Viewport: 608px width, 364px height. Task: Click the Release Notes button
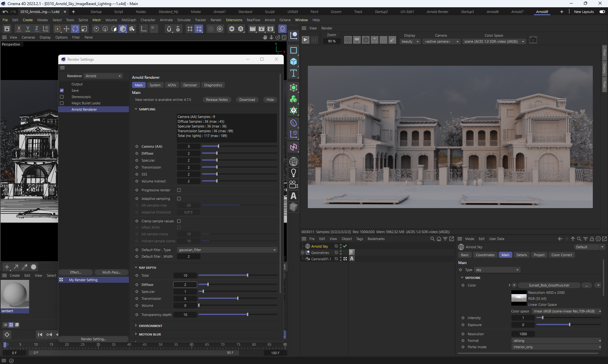217,100
